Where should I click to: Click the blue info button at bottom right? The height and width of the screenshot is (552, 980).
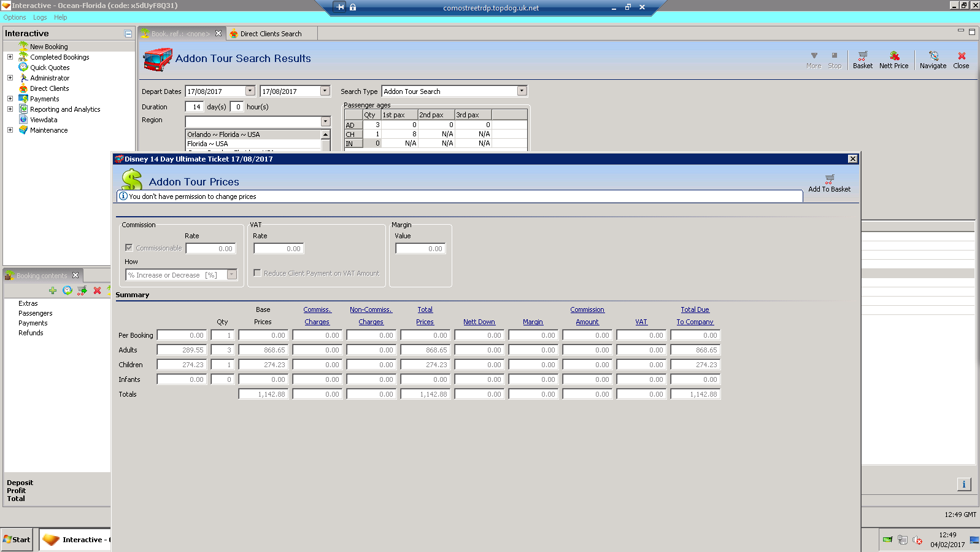tap(963, 484)
